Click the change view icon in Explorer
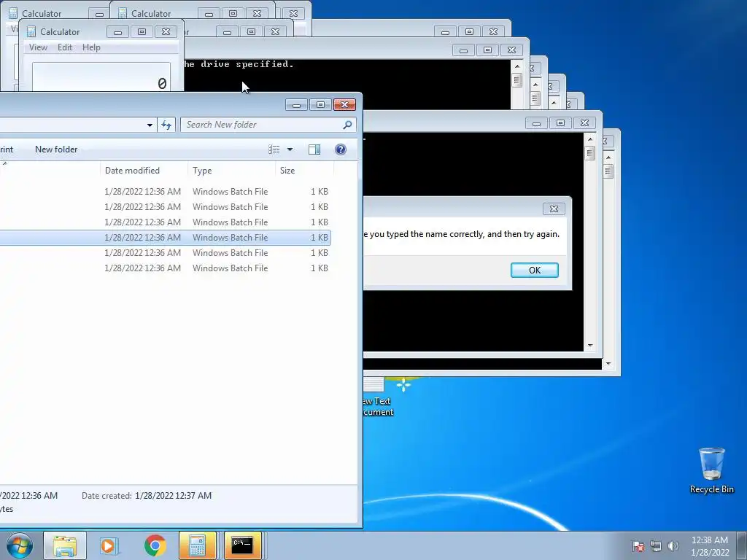 coord(274,149)
